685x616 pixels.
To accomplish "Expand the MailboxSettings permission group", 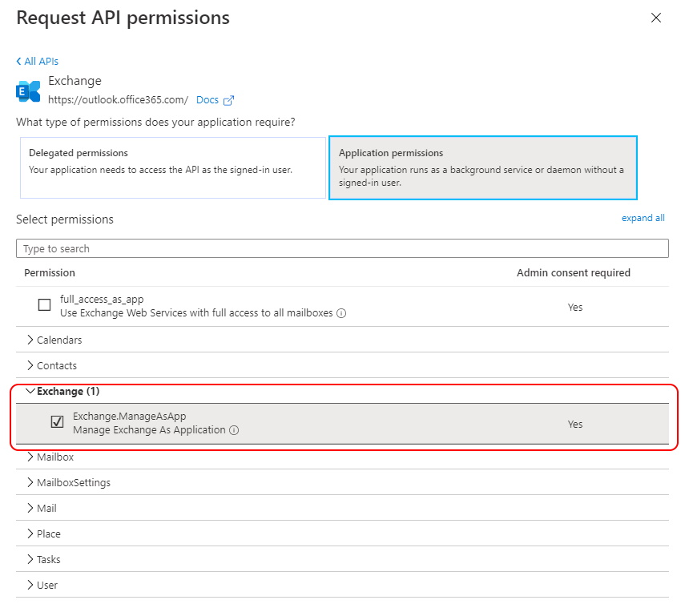I will pos(342,482).
